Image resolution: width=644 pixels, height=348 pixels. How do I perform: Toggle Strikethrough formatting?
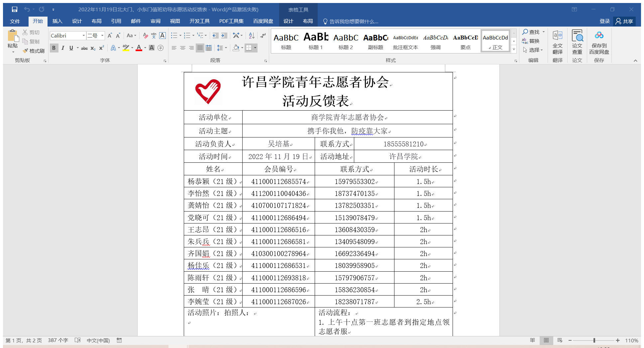[84, 48]
